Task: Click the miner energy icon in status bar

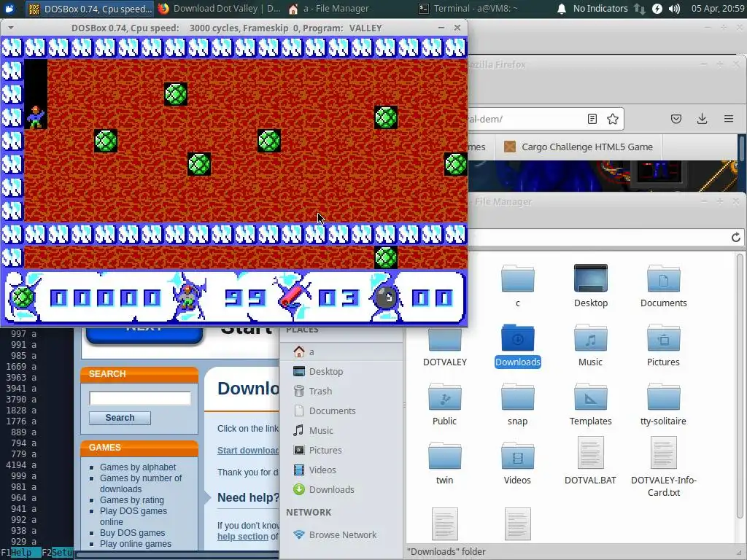Action: pyautogui.click(x=189, y=297)
